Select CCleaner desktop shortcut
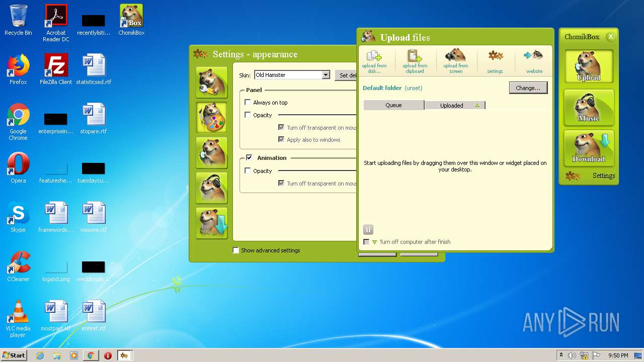 tap(18, 266)
